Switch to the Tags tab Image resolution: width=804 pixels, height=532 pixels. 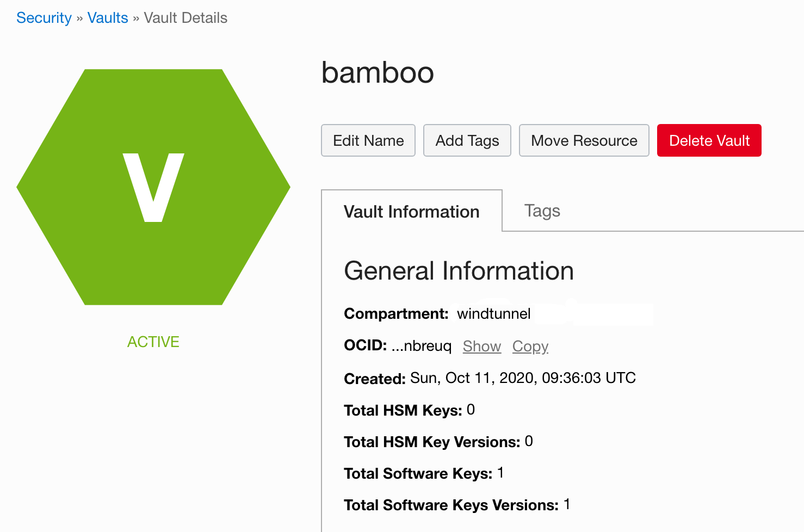pyautogui.click(x=542, y=211)
